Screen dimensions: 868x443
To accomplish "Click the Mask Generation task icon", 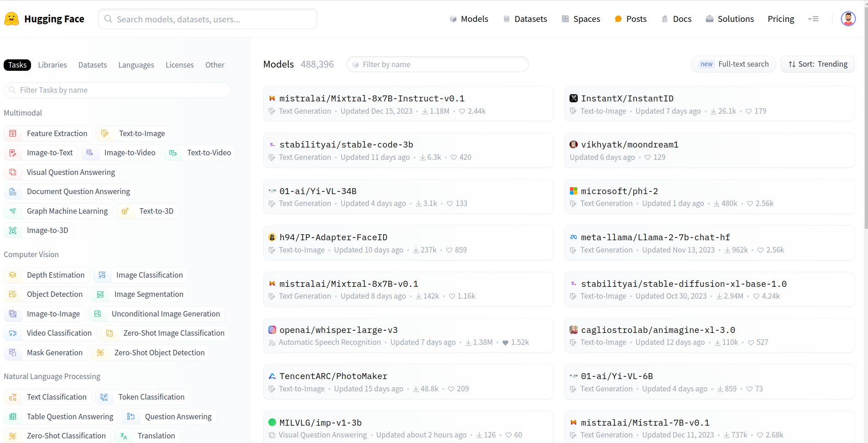I will tap(13, 353).
